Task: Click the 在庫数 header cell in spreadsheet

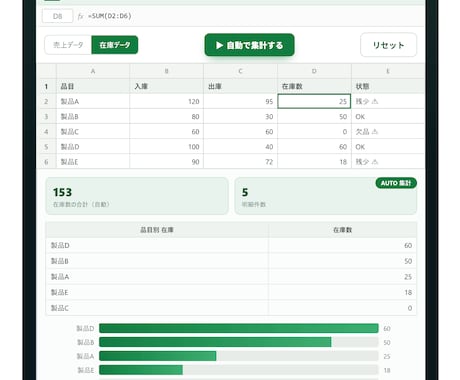Action: pos(314,86)
